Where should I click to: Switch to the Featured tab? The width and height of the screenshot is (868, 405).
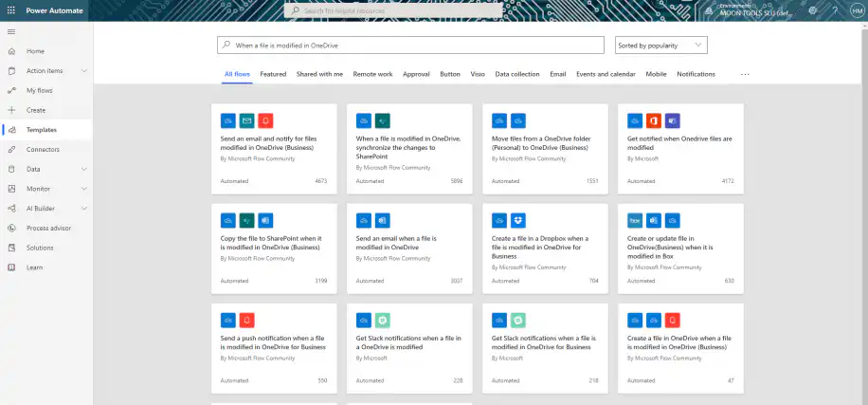coord(273,74)
